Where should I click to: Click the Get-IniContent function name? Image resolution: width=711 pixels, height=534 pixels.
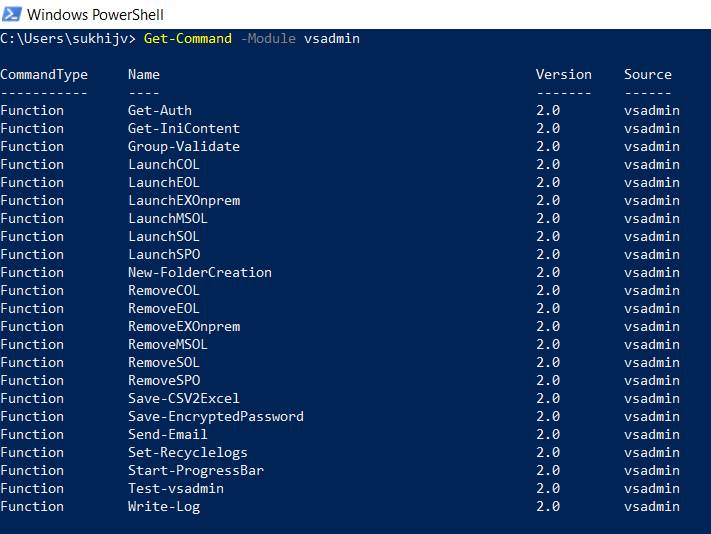[184, 128]
